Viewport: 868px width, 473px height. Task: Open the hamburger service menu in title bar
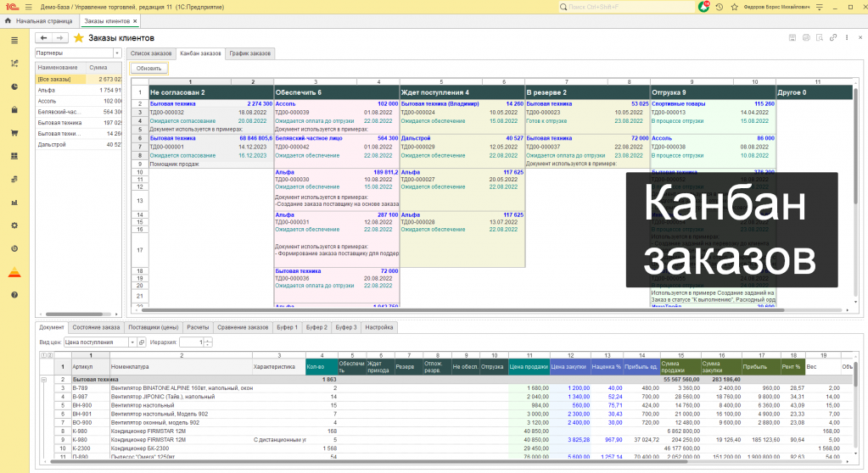[x=28, y=7]
